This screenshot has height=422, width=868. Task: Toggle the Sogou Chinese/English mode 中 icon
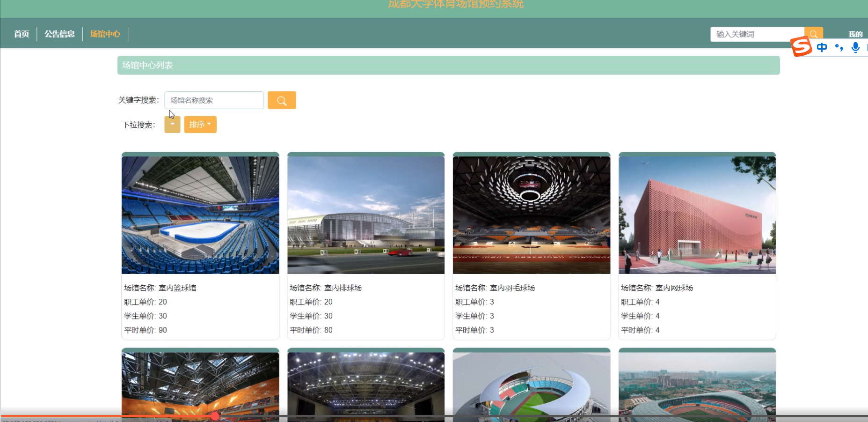click(x=822, y=47)
